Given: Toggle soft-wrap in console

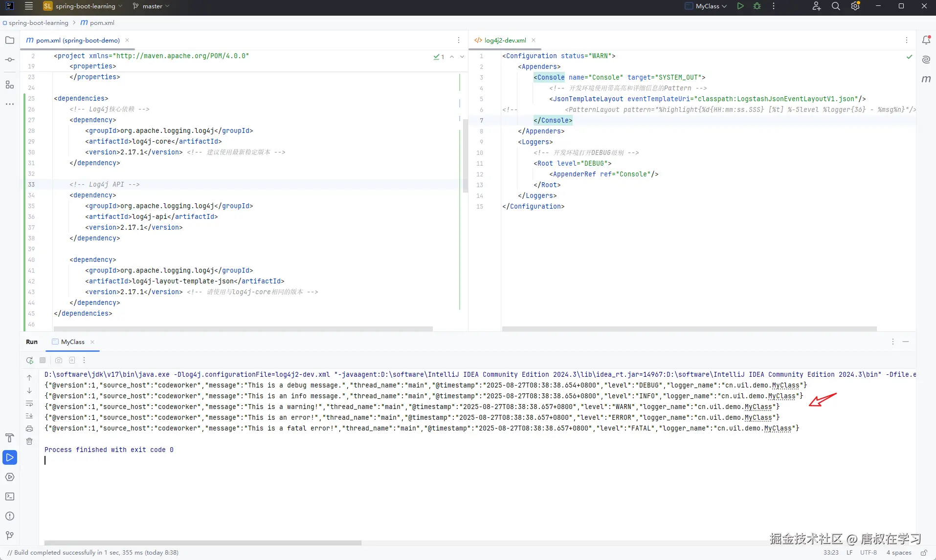Looking at the screenshot, I should pos(29,403).
